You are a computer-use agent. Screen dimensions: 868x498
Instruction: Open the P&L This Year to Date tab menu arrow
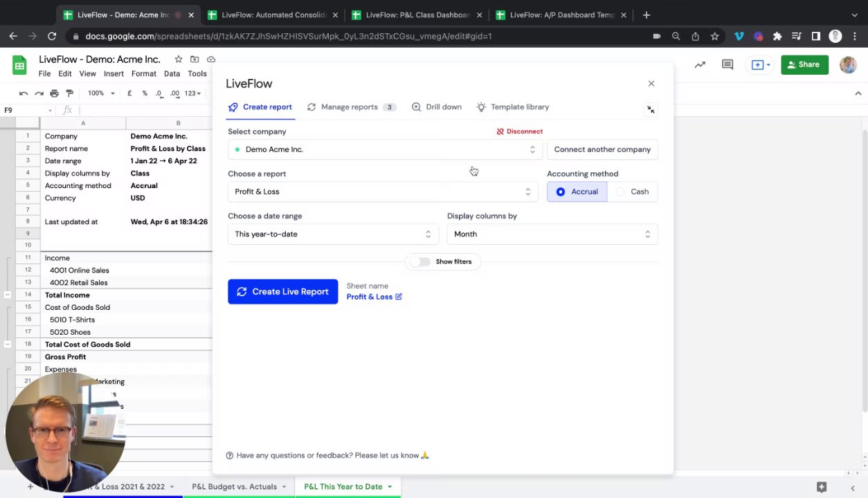(390, 487)
